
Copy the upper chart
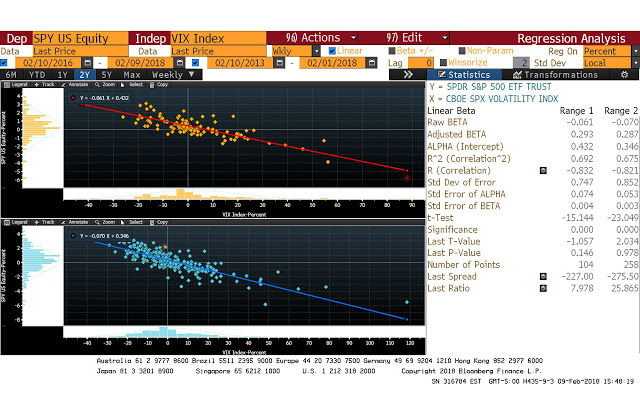point(159,85)
